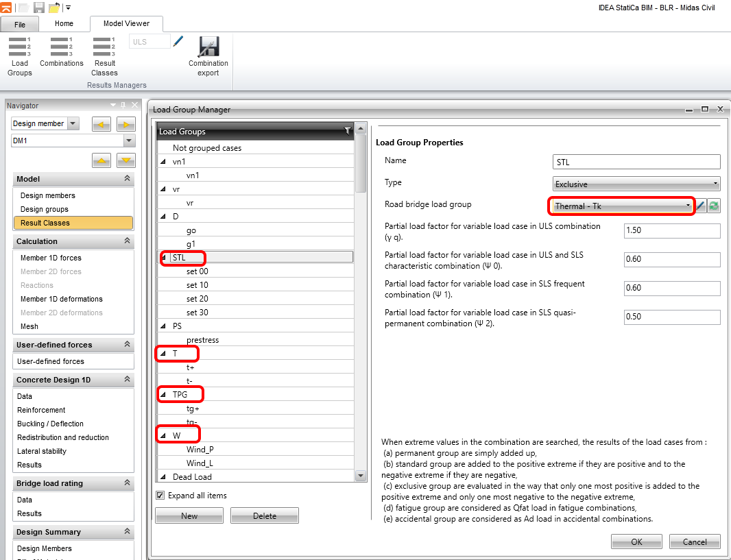Click the pencil edit icon beside Thermal - Tk
Viewport: 731px width, 560px height.
(702, 206)
